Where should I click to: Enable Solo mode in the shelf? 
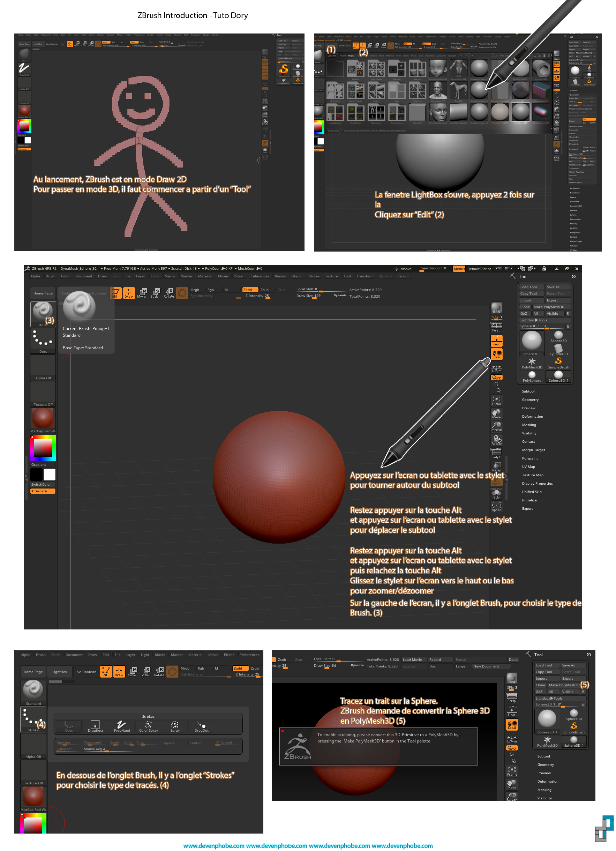(x=496, y=494)
